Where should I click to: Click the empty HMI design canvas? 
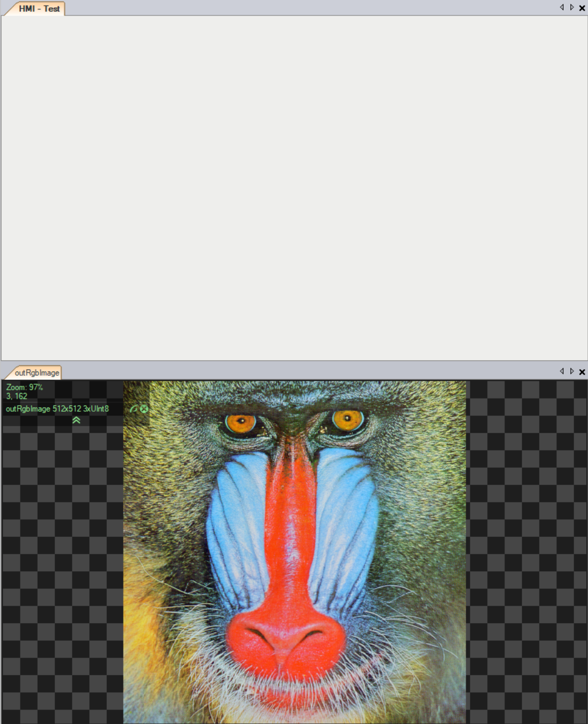coord(293,188)
